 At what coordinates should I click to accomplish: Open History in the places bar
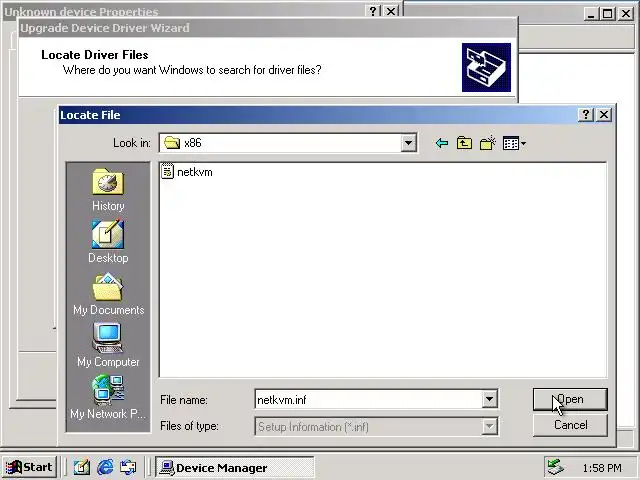(108, 190)
